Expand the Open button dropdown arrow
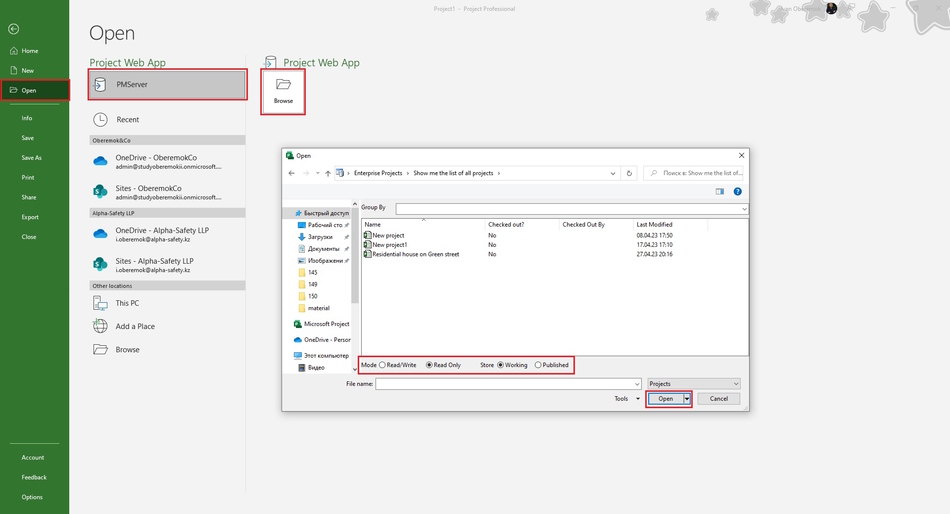 pos(687,399)
